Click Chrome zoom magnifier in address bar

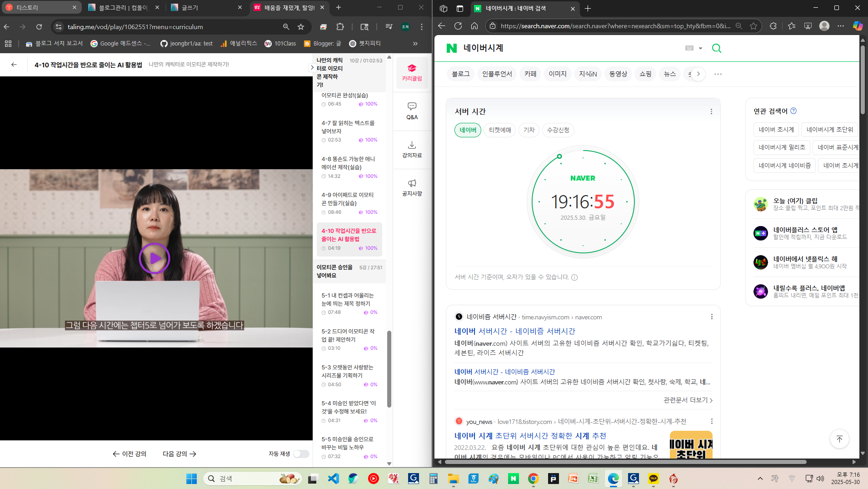click(286, 27)
